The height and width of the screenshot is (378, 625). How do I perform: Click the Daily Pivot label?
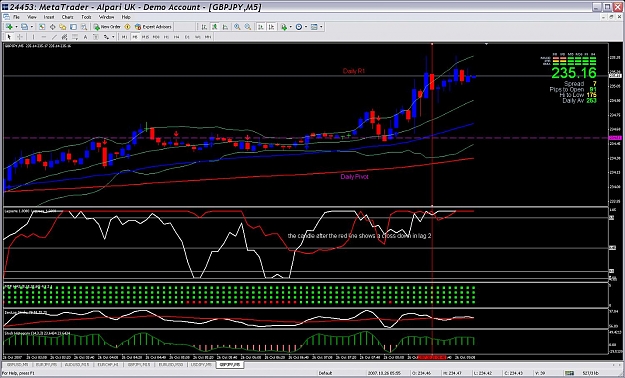click(x=354, y=177)
